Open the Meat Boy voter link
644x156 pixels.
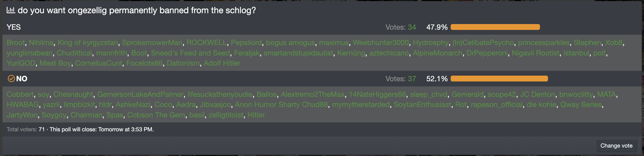[x=55, y=63]
